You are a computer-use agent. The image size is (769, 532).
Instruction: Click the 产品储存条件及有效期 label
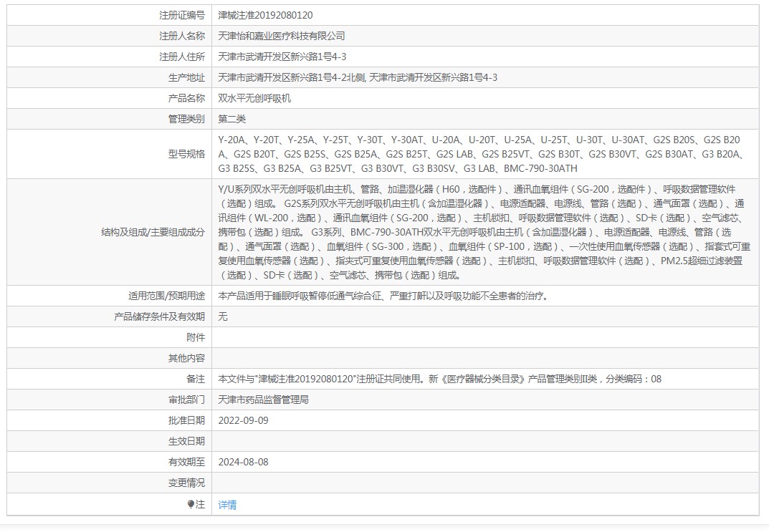pos(159,316)
